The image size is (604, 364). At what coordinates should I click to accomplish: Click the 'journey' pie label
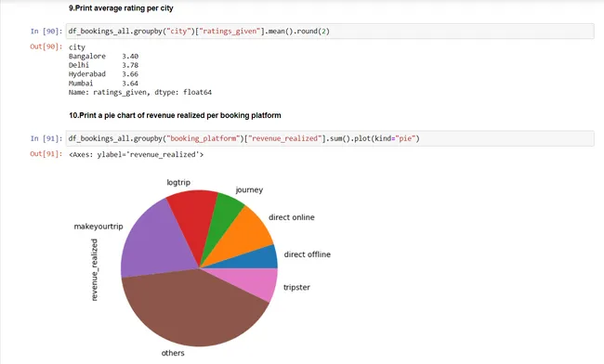tap(249, 189)
